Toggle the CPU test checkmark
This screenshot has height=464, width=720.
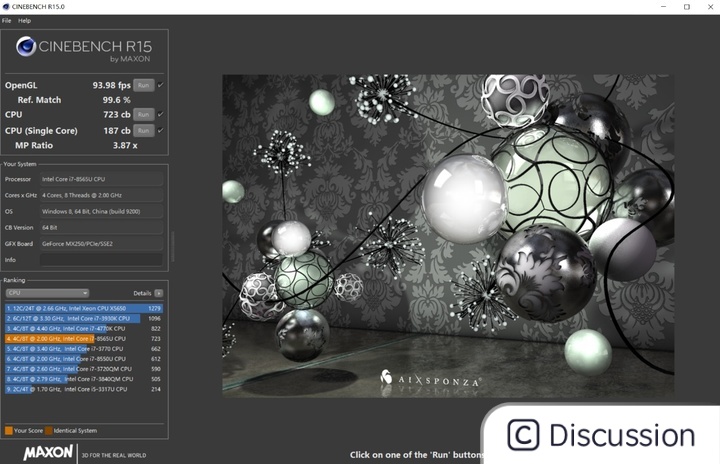[x=160, y=114]
